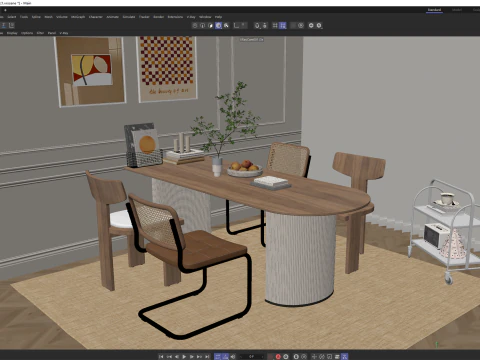Toggle Position keyframe recording icon

(x=314, y=357)
